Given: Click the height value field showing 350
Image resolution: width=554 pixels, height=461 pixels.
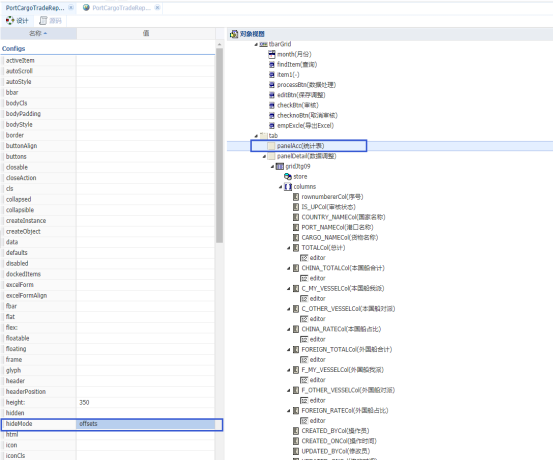Looking at the screenshot, I should (146, 403).
